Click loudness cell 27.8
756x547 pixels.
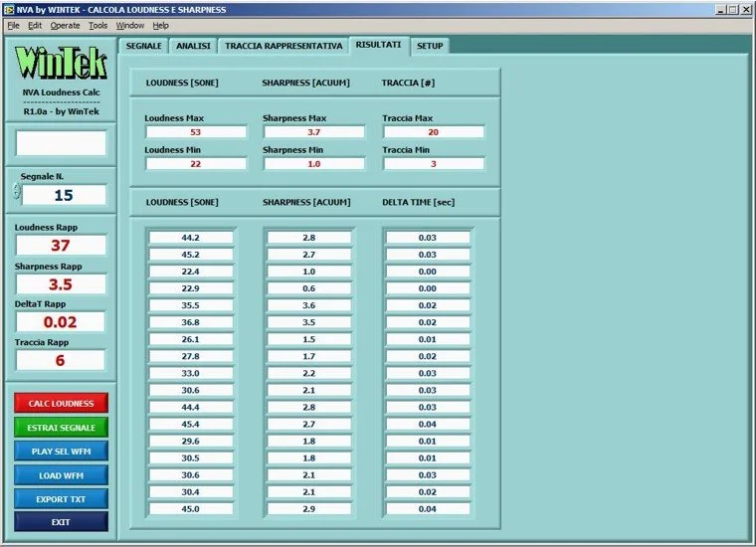tap(191, 356)
